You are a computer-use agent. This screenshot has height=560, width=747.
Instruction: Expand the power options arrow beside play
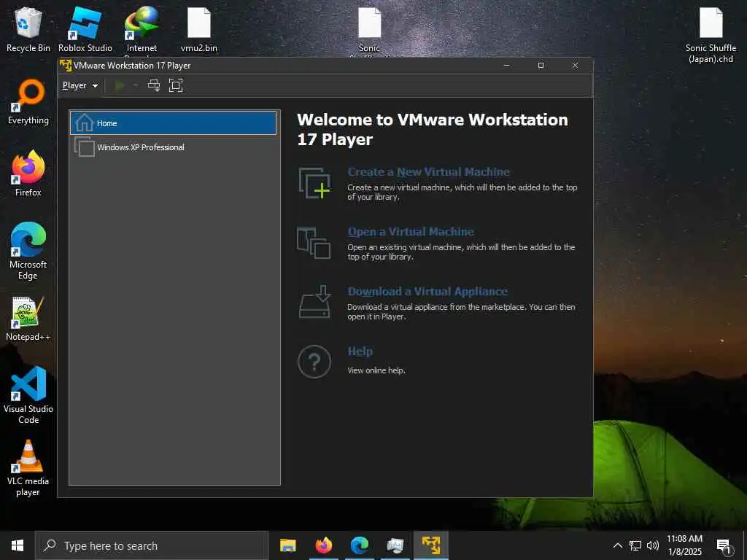click(x=136, y=86)
